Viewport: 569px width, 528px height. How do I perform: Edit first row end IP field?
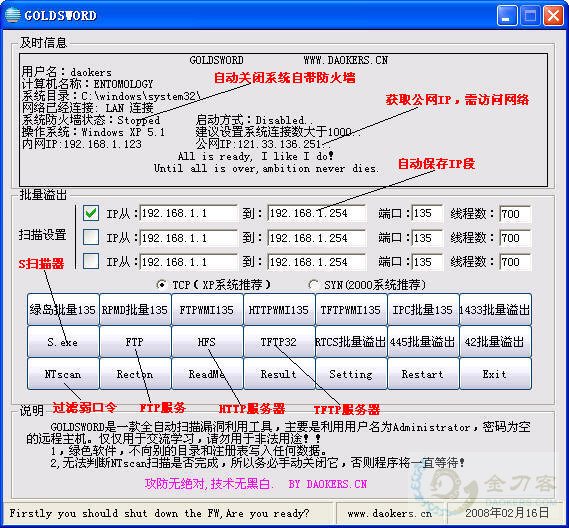click(x=316, y=213)
